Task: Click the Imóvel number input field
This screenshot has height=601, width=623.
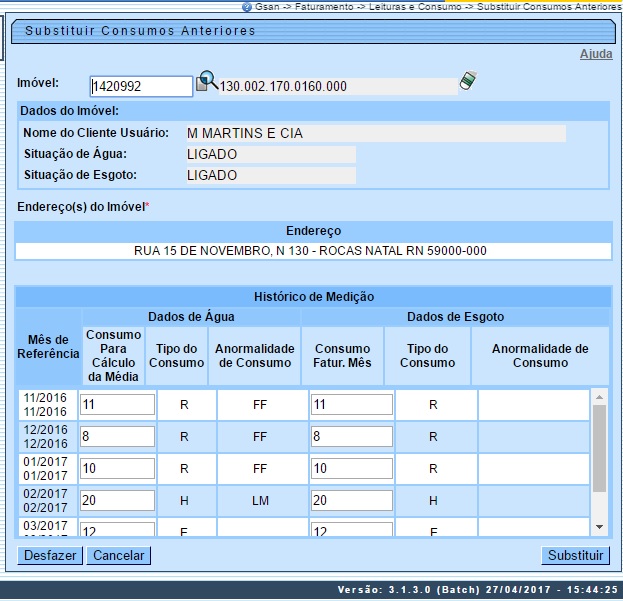Action: [x=141, y=87]
